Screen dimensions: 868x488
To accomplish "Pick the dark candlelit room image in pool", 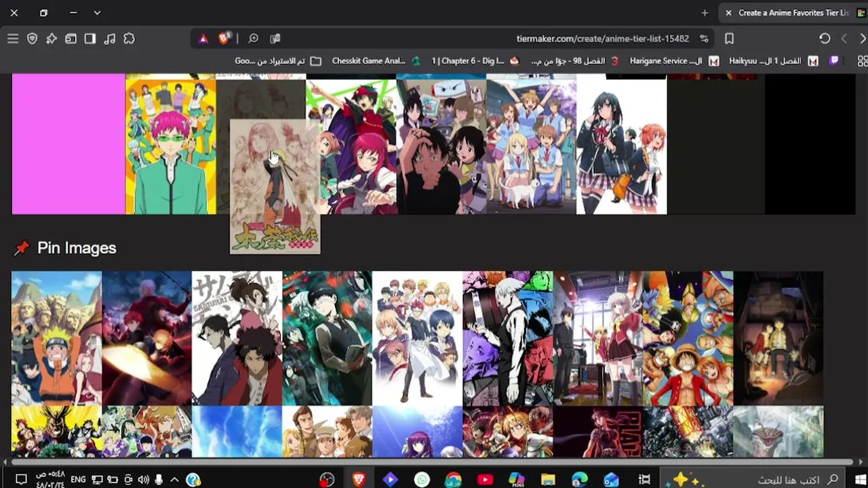I will (778, 338).
